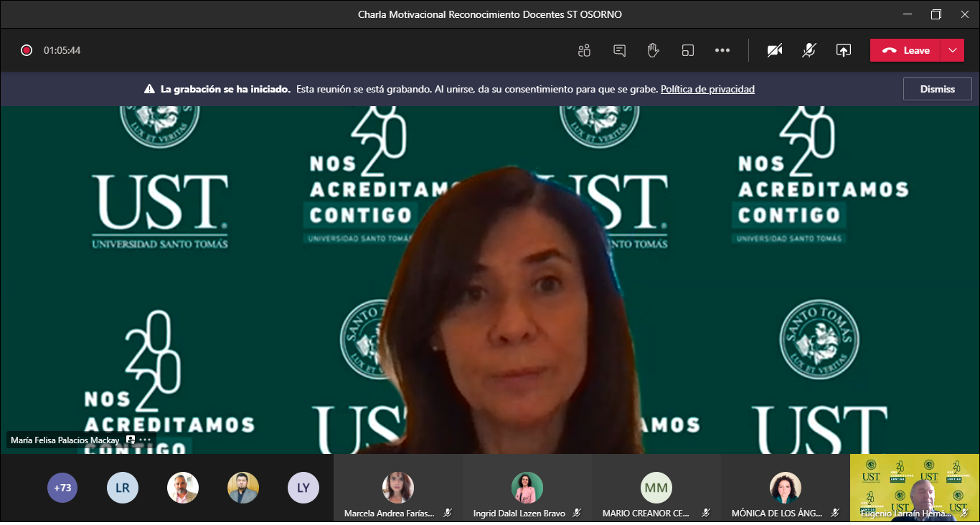Image resolution: width=980 pixels, height=525 pixels.
Task: Open the share content tray
Action: (x=844, y=50)
